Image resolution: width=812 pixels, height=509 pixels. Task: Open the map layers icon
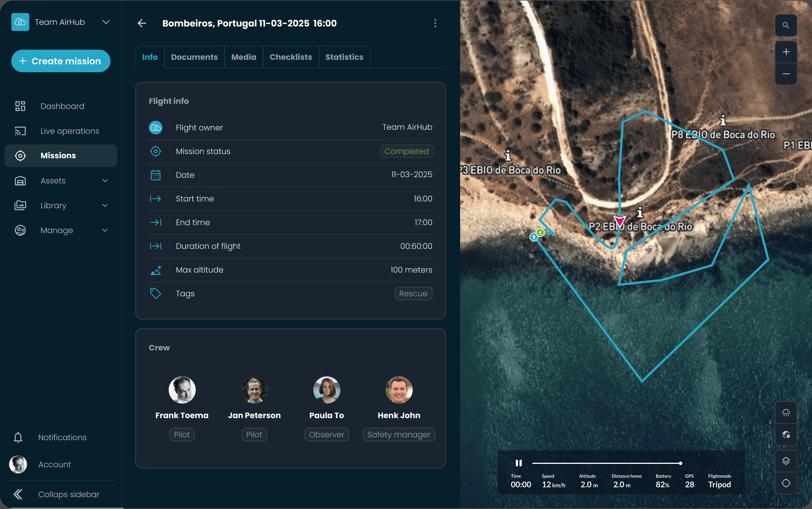785,461
